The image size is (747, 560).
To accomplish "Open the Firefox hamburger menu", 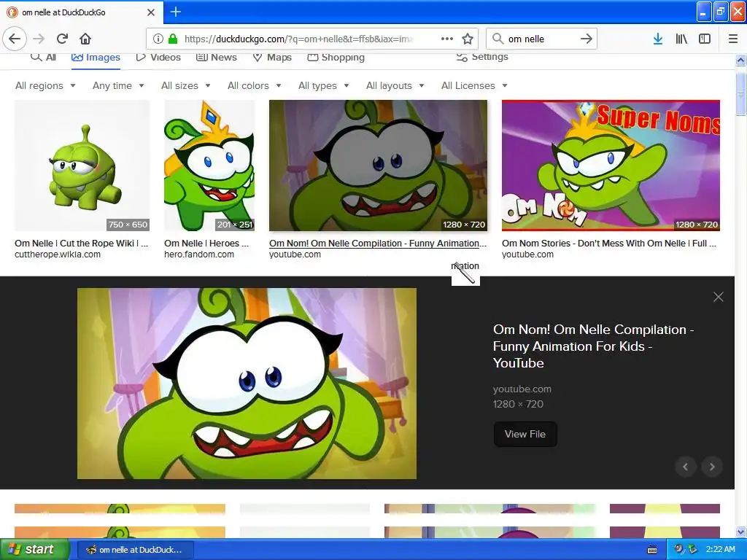I will coord(733,39).
